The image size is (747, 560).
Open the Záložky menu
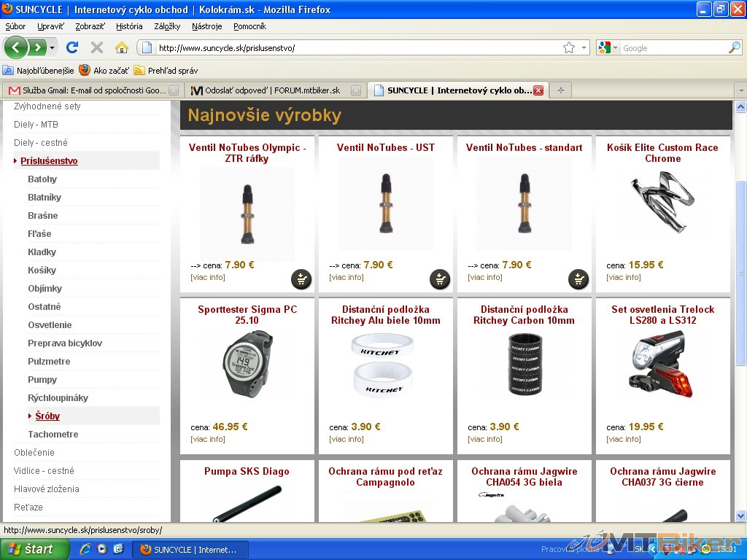pos(167,26)
